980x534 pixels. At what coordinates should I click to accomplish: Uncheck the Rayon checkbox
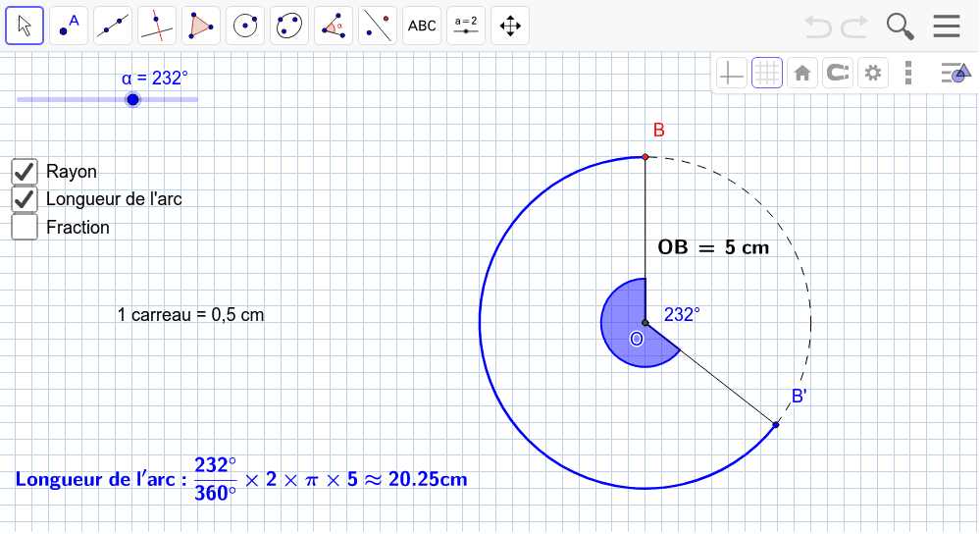[x=25, y=172]
